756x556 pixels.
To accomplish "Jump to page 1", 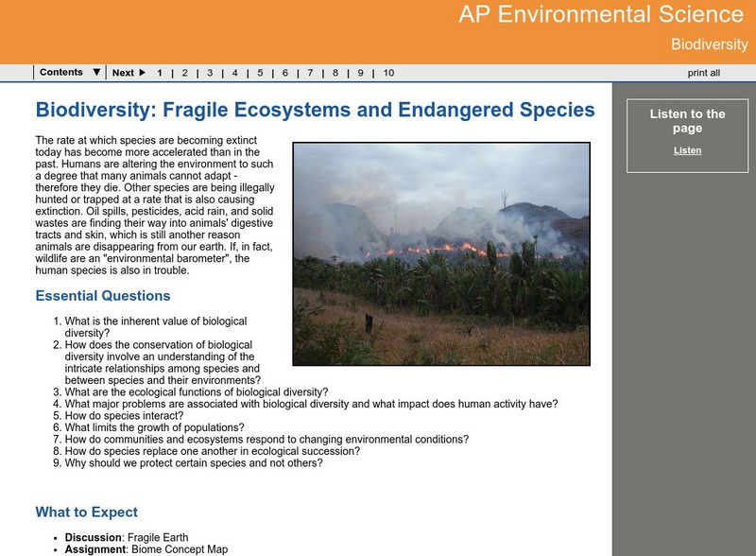I will coord(160,73).
